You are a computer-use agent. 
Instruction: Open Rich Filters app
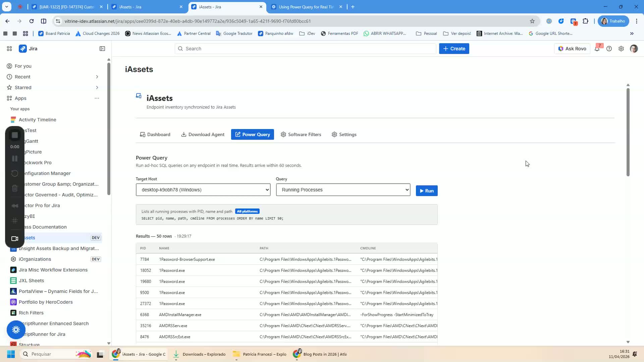click(31, 313)
